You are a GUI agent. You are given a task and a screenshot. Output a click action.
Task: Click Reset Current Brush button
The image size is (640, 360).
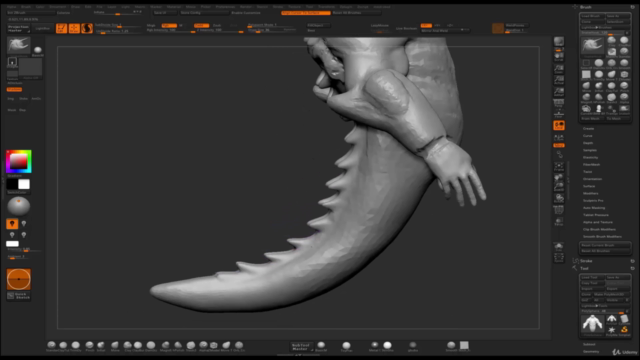click(x=605, y=245)
